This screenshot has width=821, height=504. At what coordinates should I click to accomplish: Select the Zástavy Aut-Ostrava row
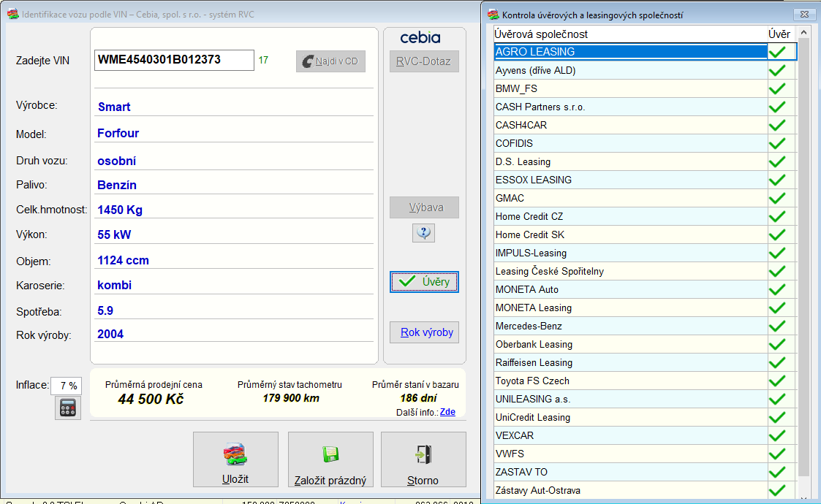(x=645, y=490)
